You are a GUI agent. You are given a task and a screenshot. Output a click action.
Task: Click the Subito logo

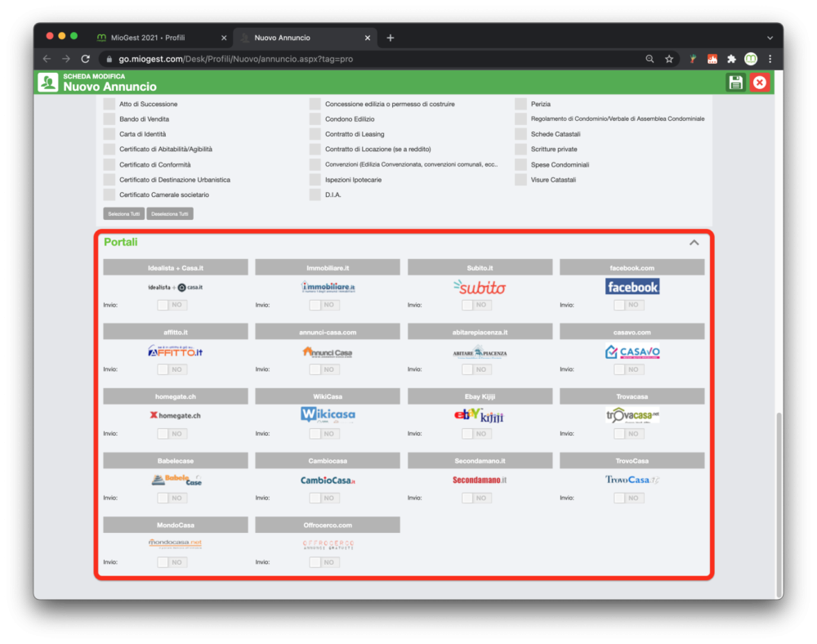(x=480, y=287)
